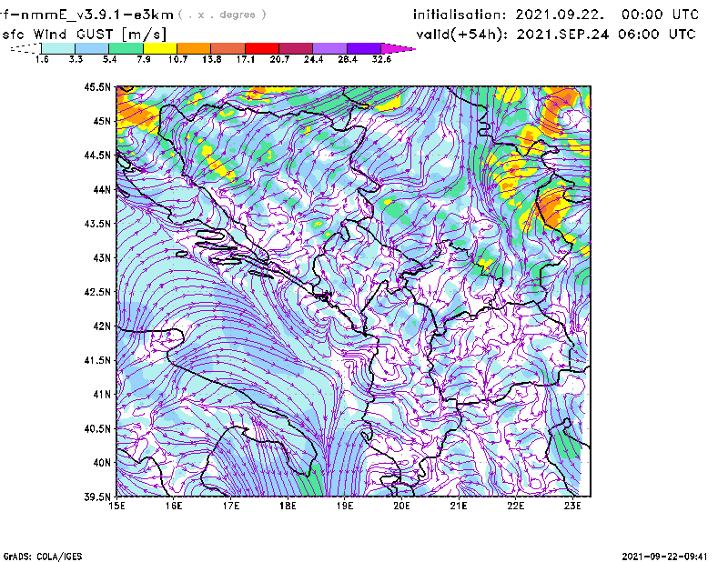Viewport: 728px width, 562px height.
Task: Click the legend value "3.3"
Action: pyautogui.click(x=76, y=59)
